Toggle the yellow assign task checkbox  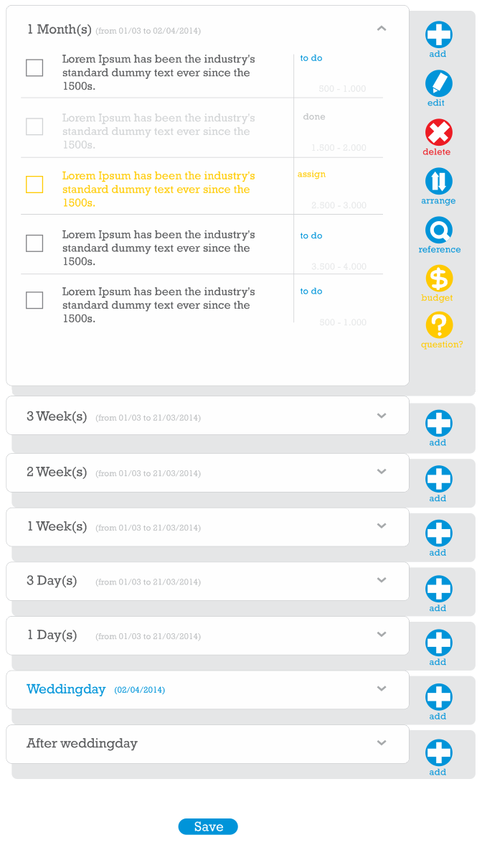[x=34, y=185]
